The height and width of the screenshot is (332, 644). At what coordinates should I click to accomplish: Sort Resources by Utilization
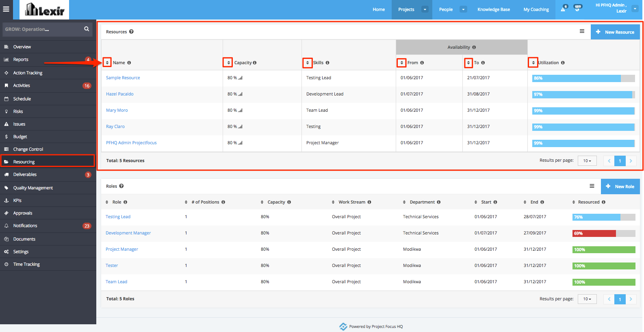533,63
